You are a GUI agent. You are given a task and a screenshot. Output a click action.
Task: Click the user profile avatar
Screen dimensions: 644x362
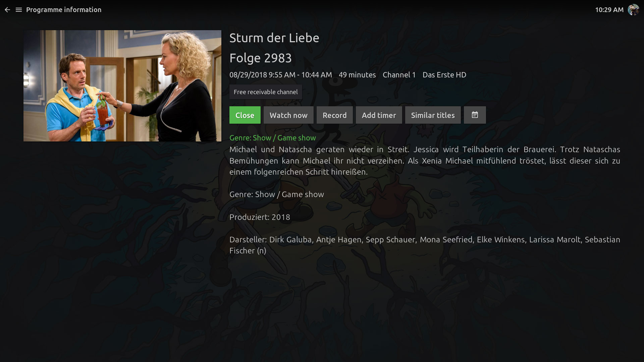(x=633, y=10)
